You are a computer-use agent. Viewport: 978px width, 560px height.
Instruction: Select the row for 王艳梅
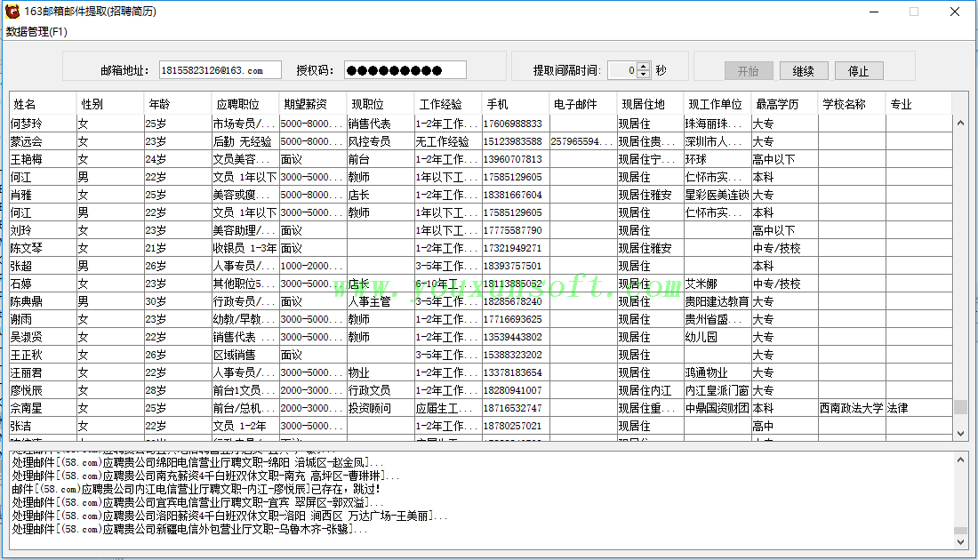(x=480, y=159)
